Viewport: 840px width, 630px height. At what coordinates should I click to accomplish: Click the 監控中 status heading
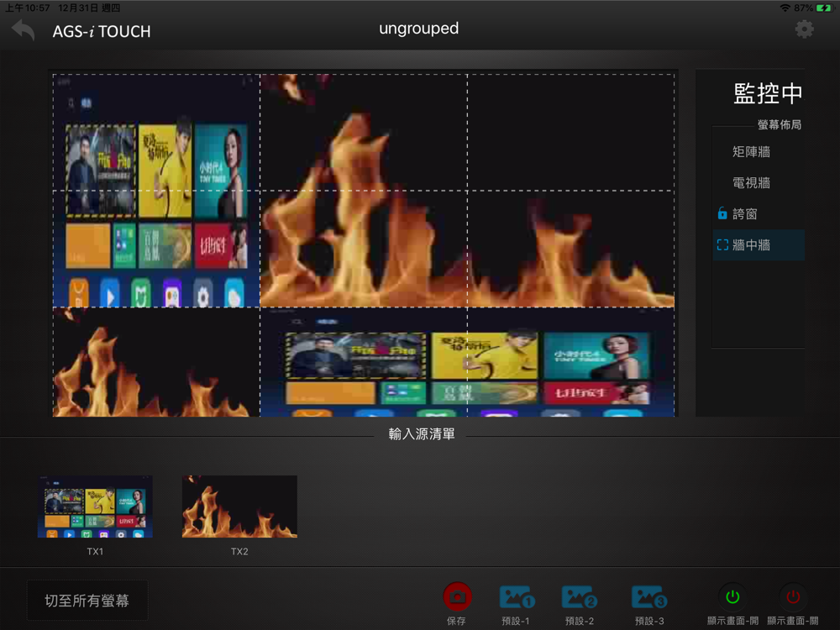pyautogui.click(x=768, y=93)
